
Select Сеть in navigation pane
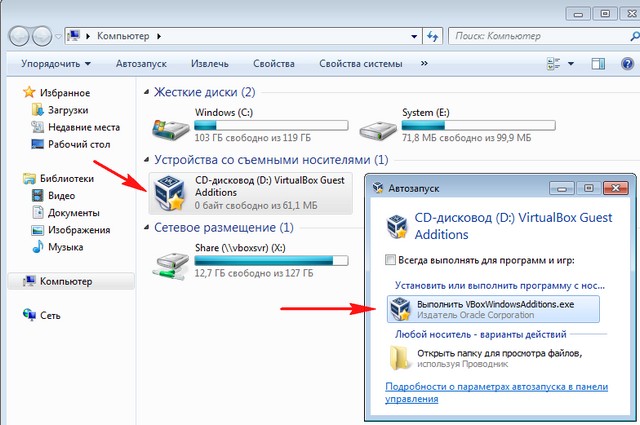(50, 316)
